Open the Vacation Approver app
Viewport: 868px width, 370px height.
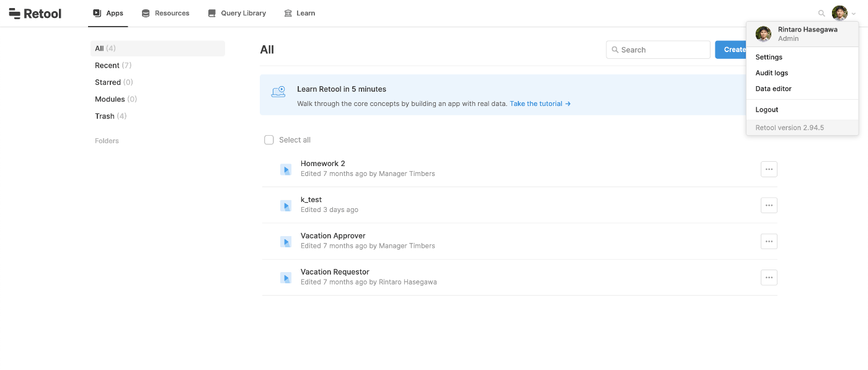(333, 236)
